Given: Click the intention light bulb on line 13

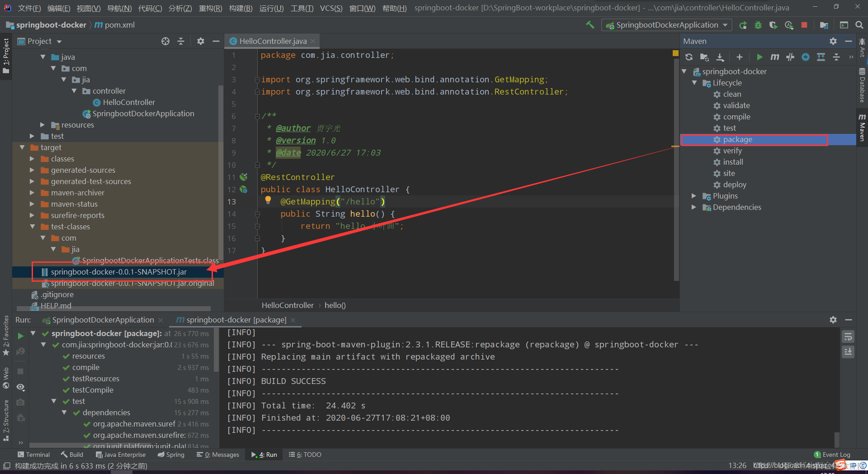Looking at the screenshot, I should pos(268,200).
